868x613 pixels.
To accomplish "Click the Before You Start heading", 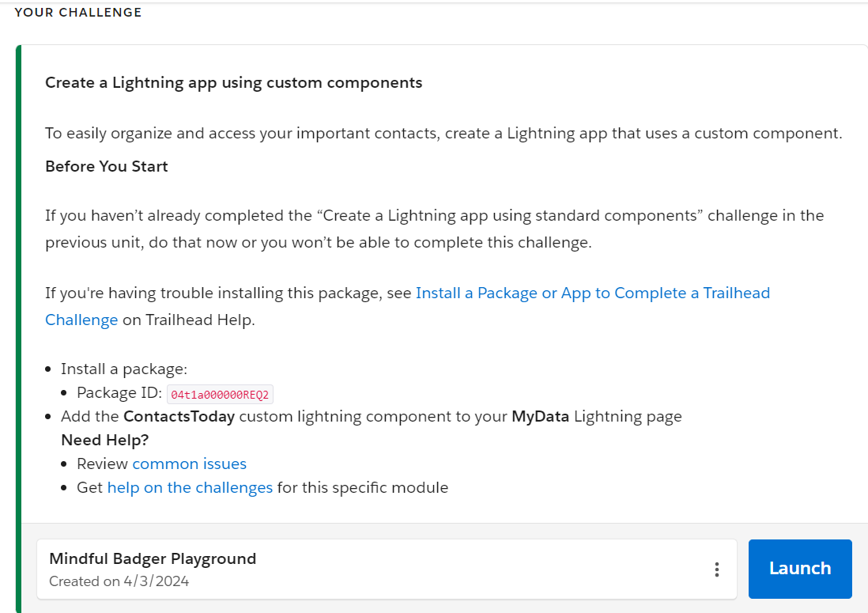I will 106,166.
